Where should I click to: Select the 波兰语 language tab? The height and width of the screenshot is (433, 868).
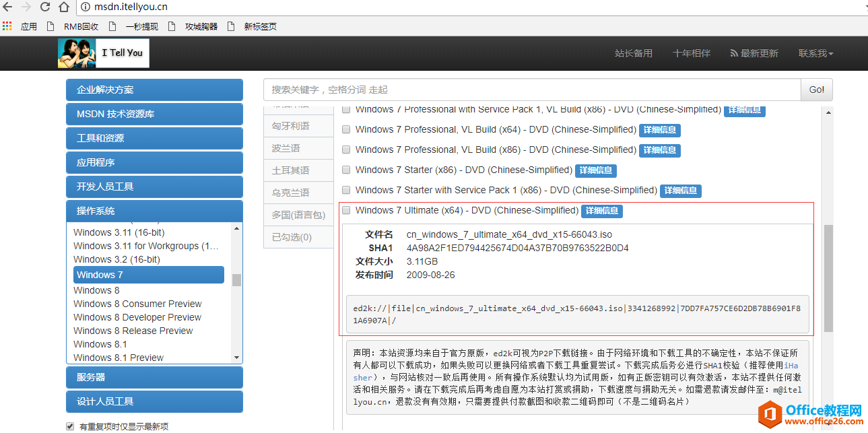298,148
